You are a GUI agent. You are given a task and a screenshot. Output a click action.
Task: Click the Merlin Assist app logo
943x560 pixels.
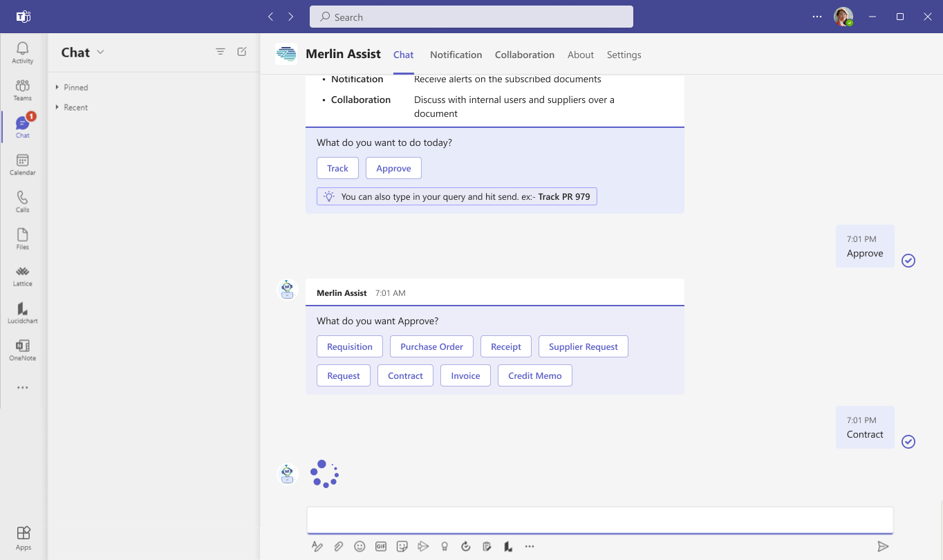(286, 54)
